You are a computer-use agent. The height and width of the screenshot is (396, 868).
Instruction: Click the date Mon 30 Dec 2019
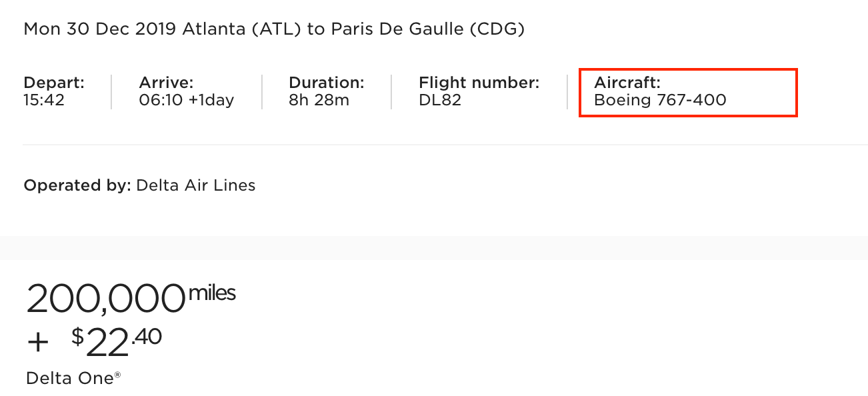(99, 29)
